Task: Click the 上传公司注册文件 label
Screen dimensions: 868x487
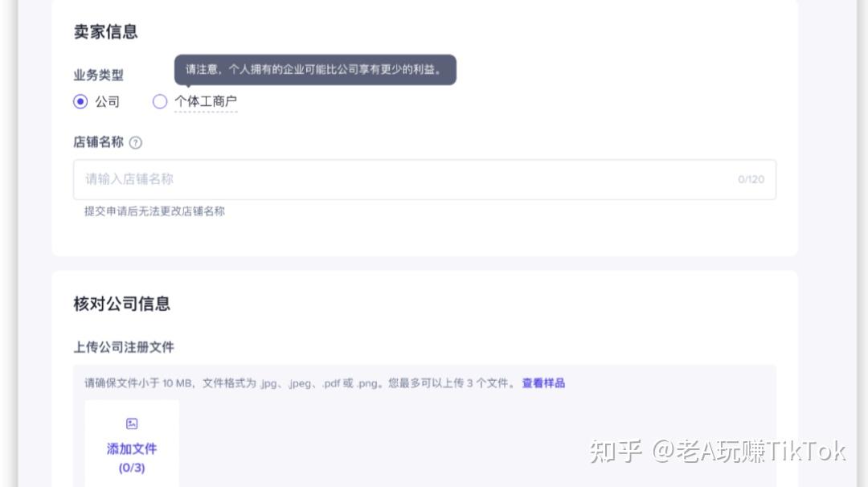Action: click(124, 347)
